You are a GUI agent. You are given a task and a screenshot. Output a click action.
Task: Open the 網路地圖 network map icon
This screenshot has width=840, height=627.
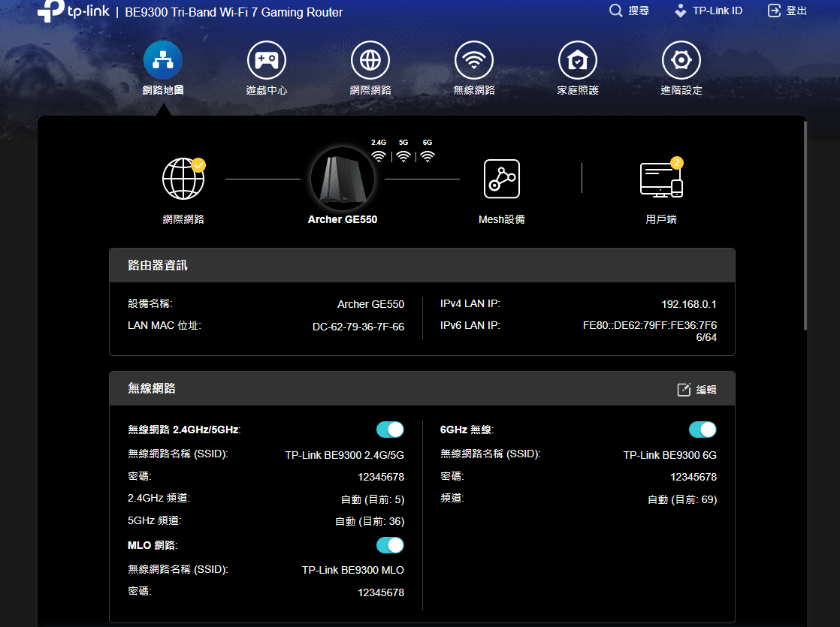click(x=163, y=60)
